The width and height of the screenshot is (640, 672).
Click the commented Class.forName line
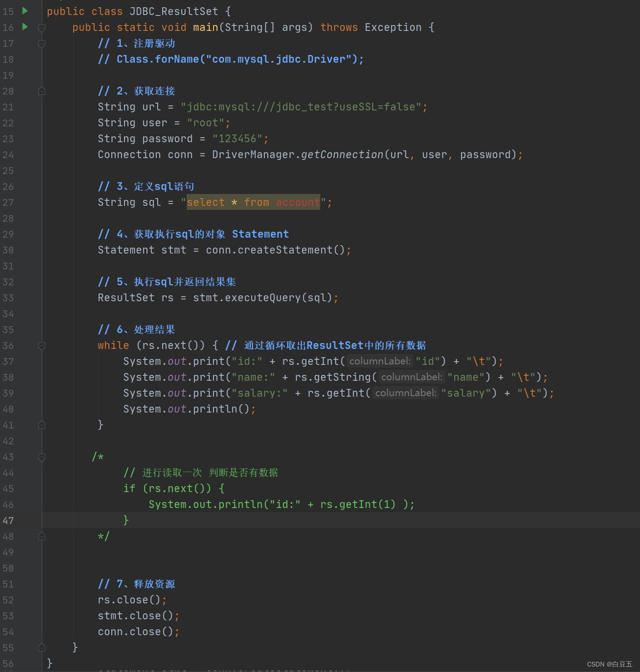point(231,59)
